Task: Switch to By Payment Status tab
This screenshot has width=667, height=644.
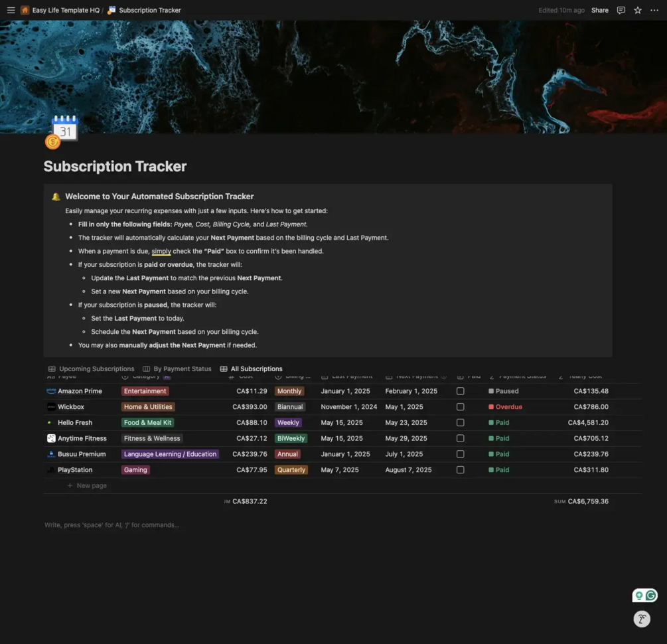Action: tap(177, 368)
